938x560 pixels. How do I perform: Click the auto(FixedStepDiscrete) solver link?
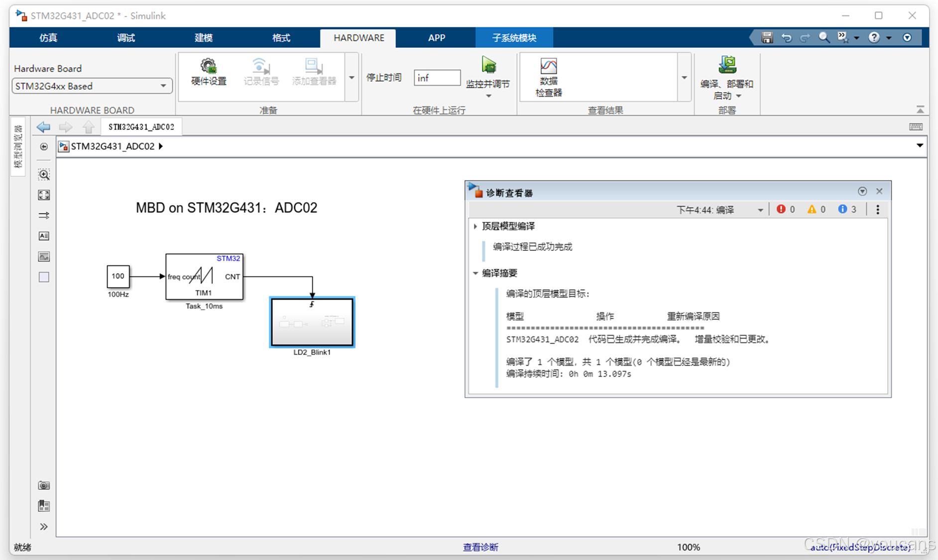click(860, 547)
